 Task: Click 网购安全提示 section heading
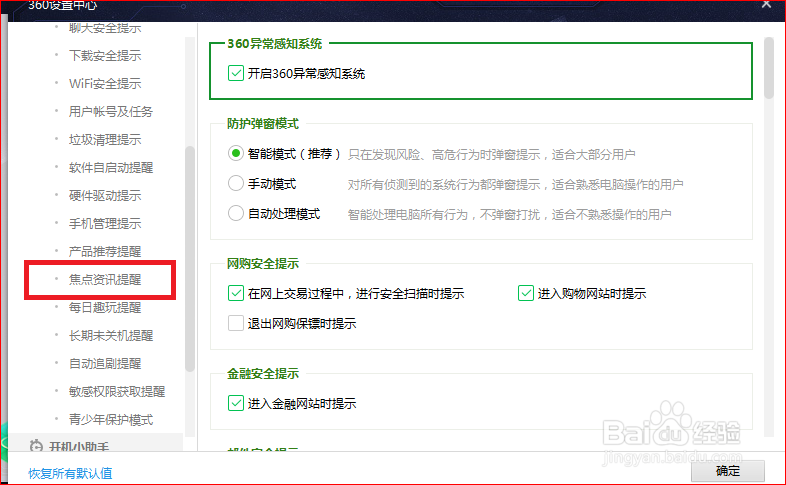263,264
